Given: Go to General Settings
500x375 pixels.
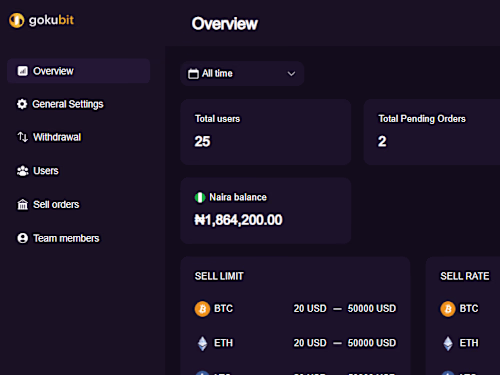Looking at the screenshot, I should tap(68, 104).
